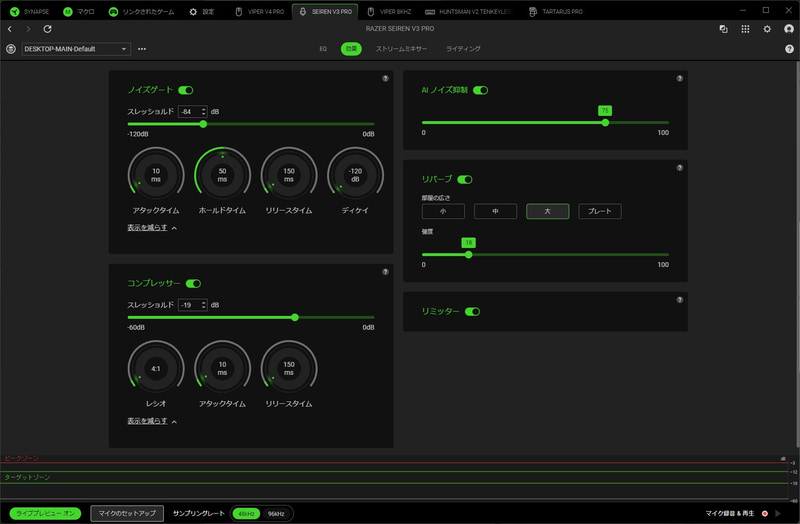The image size is (800, 524).
Task: Click the ディケイ knob
Action: 355,175
